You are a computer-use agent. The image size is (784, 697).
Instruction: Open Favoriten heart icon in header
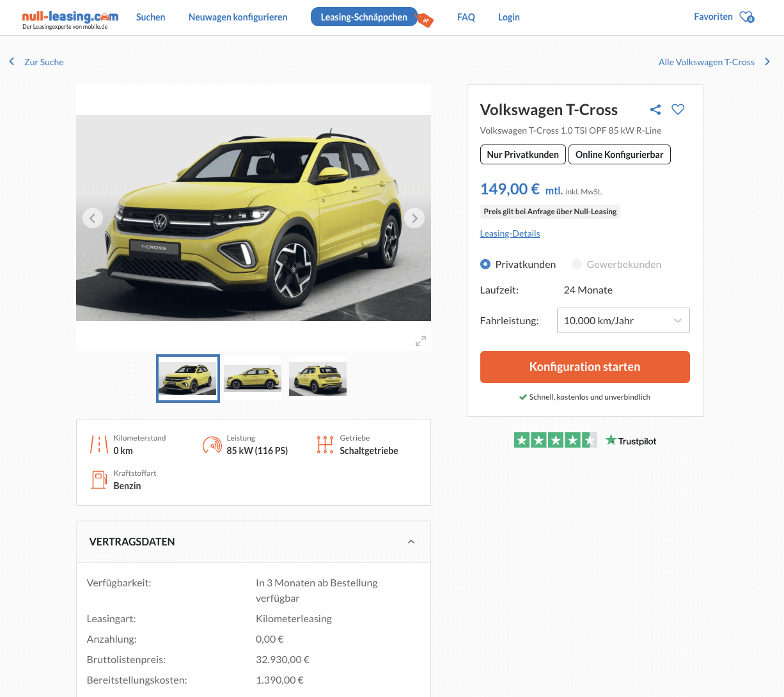tap(746, 17)
